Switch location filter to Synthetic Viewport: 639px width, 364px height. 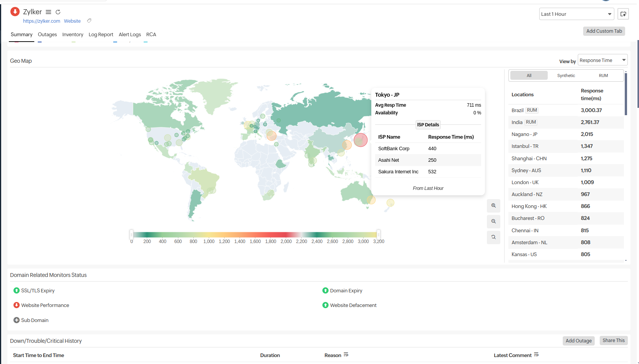pyautogui.click(x=566, y=75)
